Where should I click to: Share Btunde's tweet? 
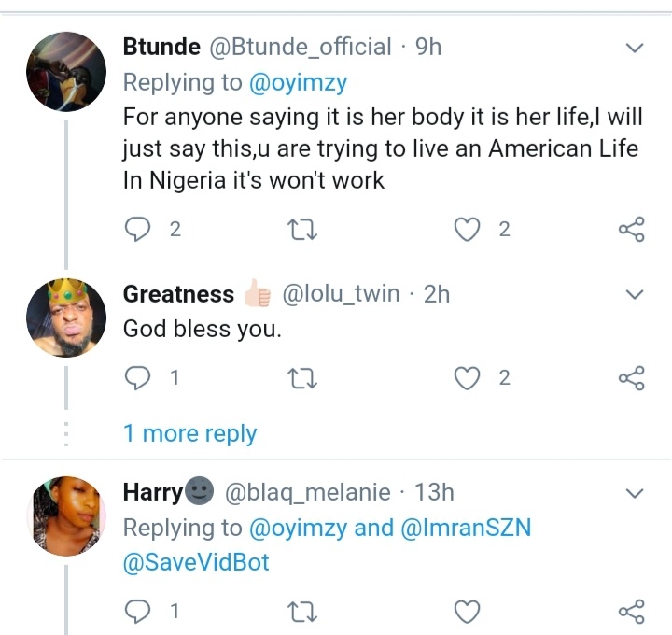(632, 230)
